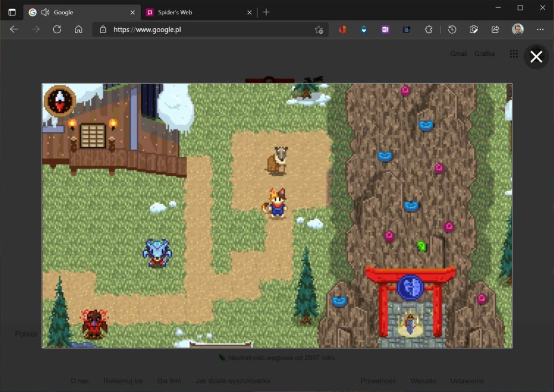Switch to the Spider's Web tab
Viewport: 554px width, 392px height.
pos(199,12)
